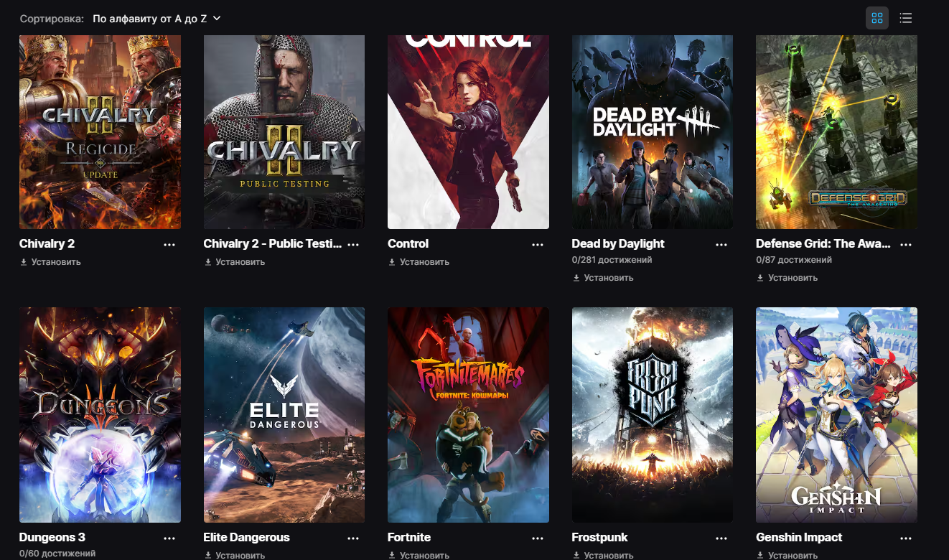Open three-dot menu for Chivalry 2
Viewport: 949px width, 560px height.
[169, 244]
